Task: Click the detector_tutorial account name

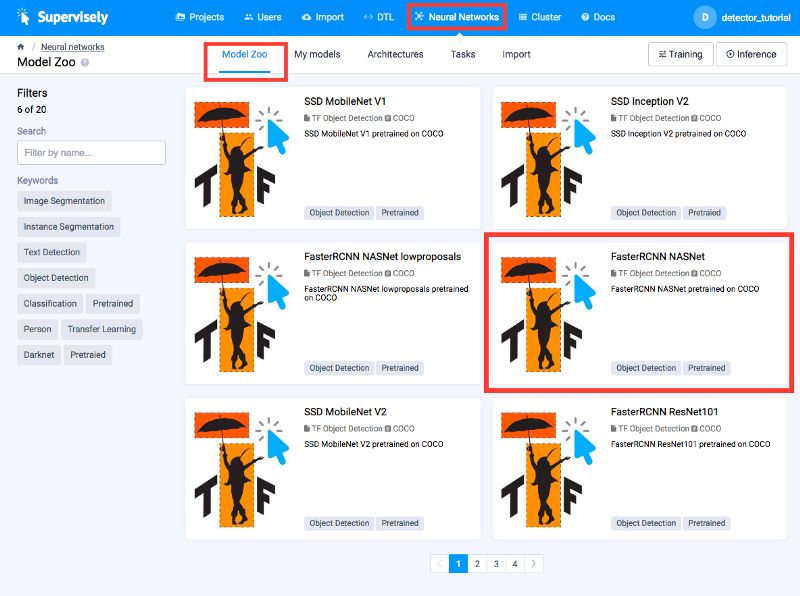Action: click(x=756, y=18)
